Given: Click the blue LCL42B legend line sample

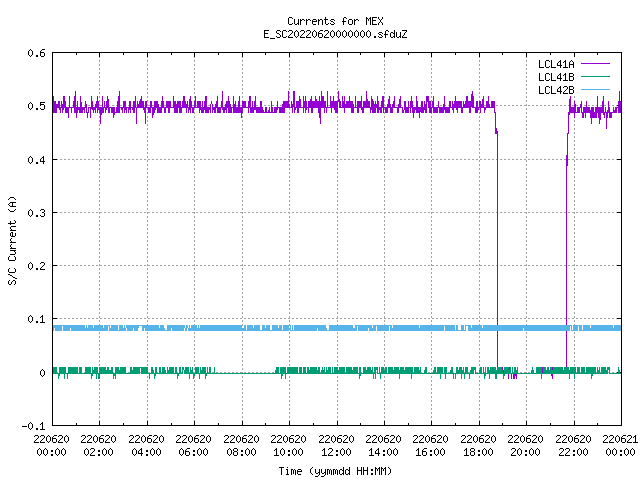Looking at the screenshot, I should pos(595,89).
